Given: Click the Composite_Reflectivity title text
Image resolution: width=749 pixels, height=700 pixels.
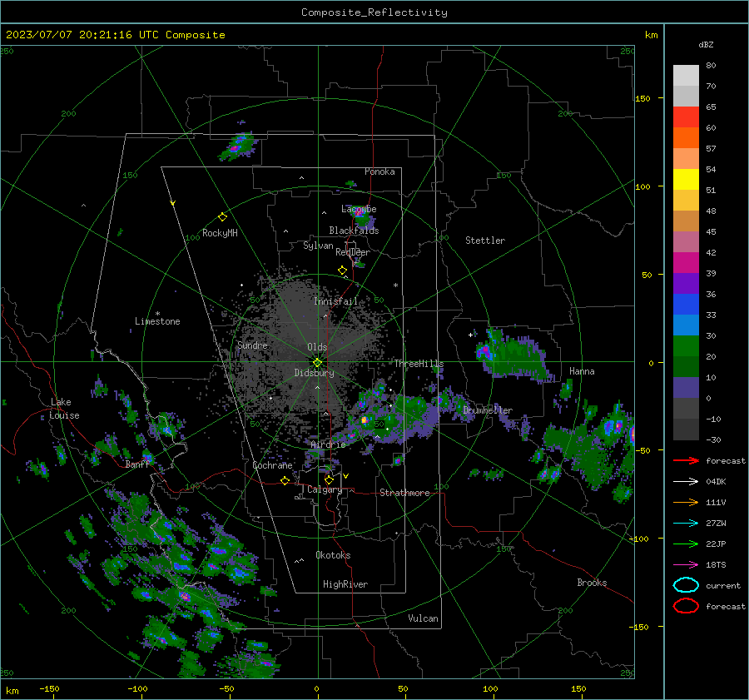Looking at the screenshot, I should point(374,12).
